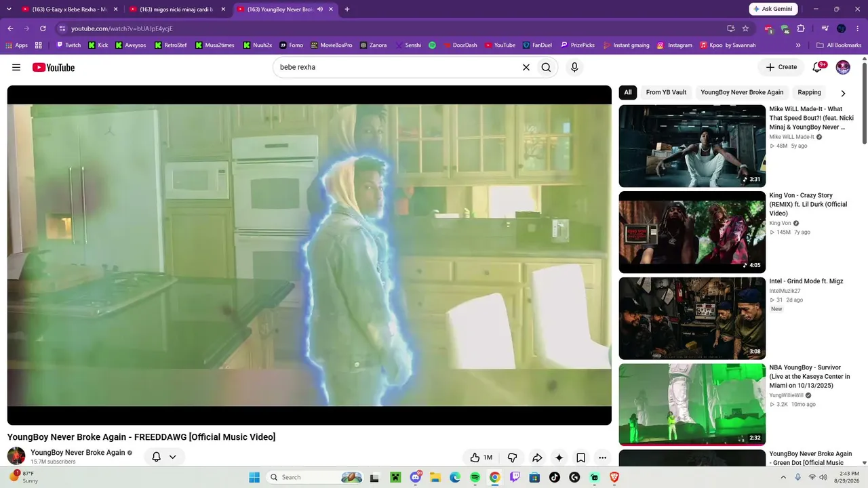Open the Instagram bookmark

click(x=674, y=45)
